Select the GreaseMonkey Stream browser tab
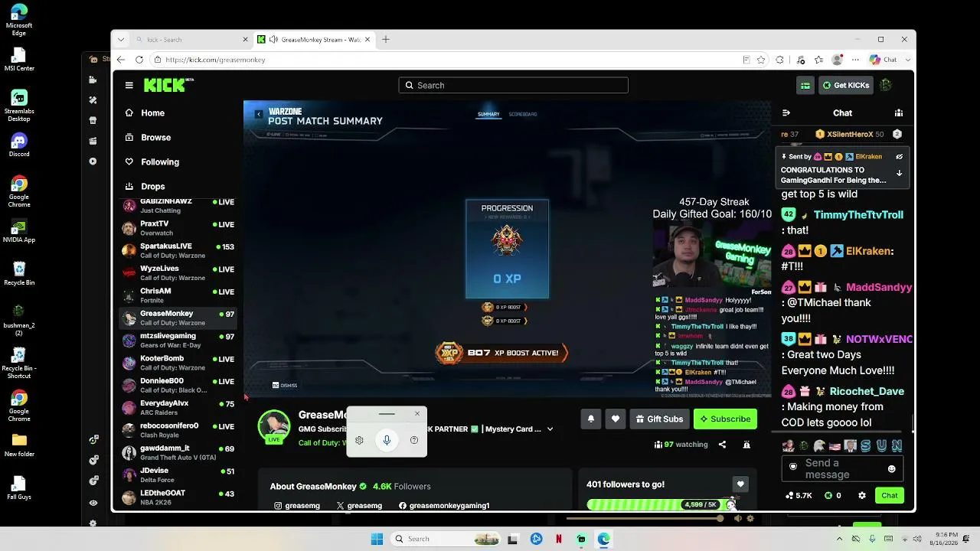Image resolution: width=980 pixels, height=551 pixels. [x=314, y=40]
